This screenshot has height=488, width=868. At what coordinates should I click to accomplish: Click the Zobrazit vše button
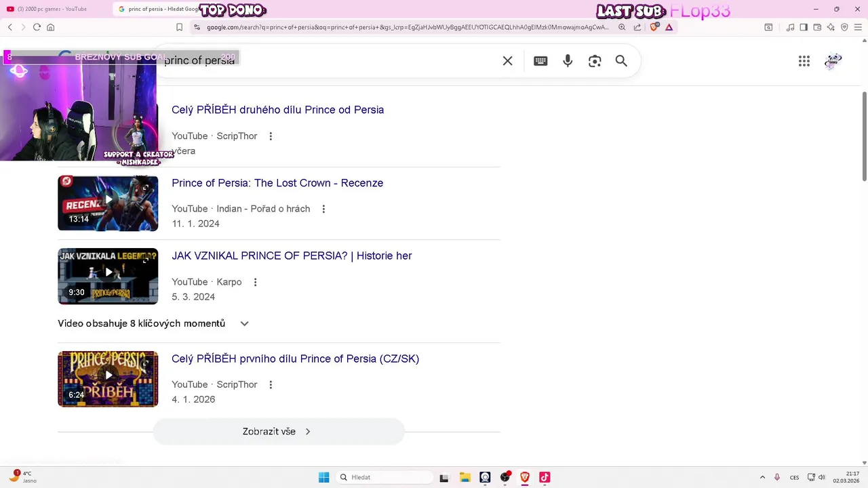(x=279, y=431)
